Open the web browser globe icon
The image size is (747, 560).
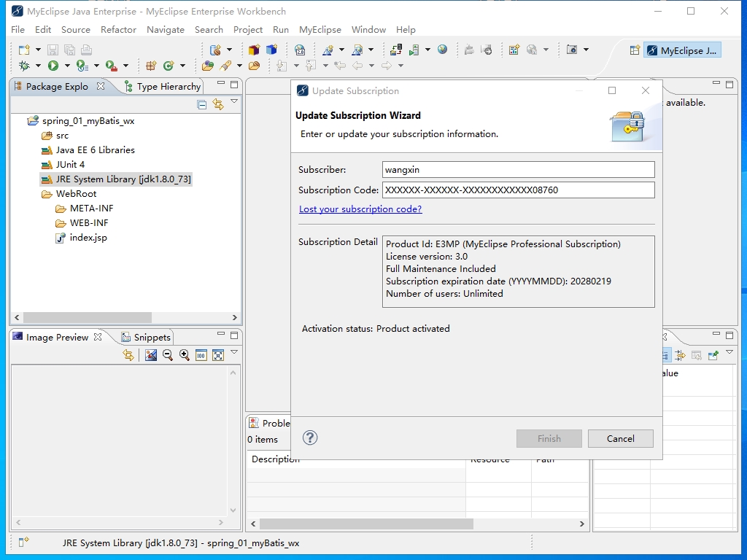coord(443,50)
